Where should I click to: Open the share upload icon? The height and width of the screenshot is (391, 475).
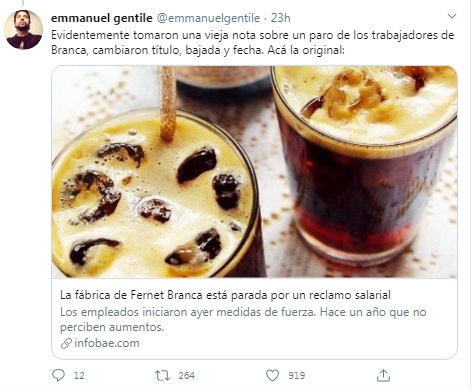point(383,375)
